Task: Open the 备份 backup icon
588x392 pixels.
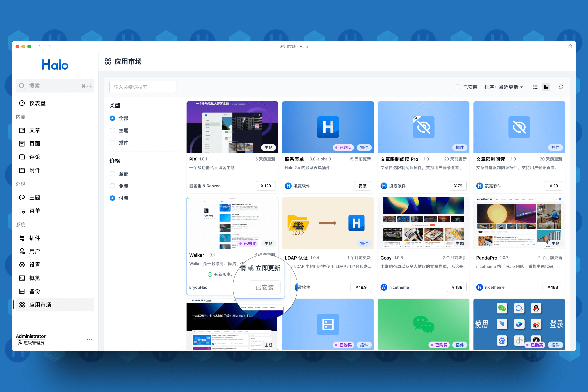Action: click(x=22, y=291)
